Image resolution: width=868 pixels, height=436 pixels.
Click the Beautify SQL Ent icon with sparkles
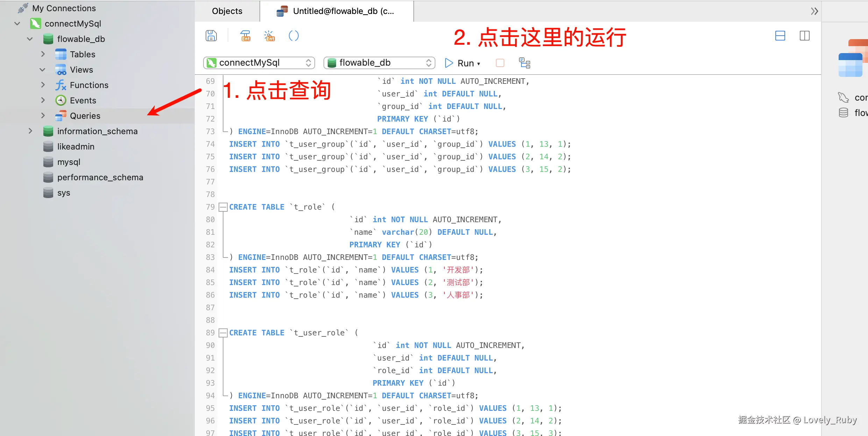[269, 36]
